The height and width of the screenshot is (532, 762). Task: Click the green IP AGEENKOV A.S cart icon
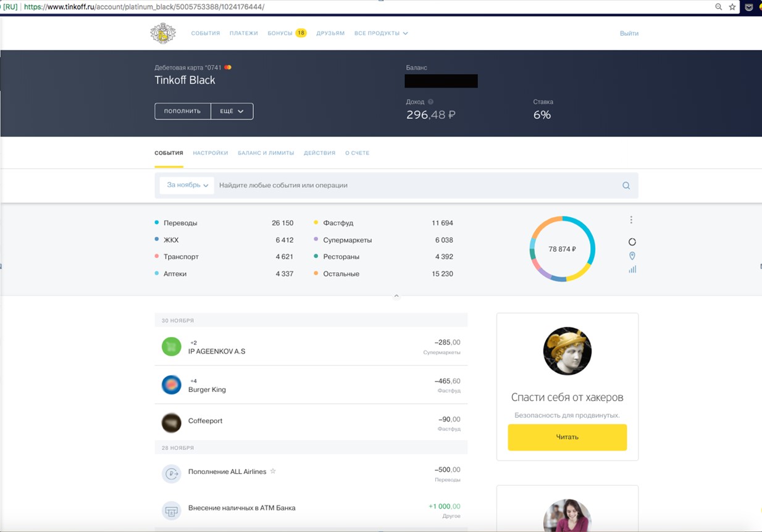[172, 346]
